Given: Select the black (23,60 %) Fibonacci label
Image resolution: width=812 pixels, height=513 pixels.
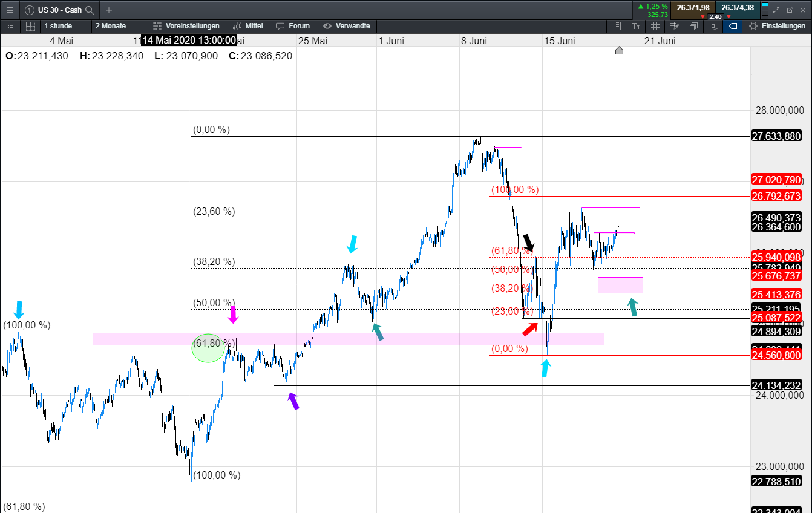Looking at the screenshot, I should (214, 212).
